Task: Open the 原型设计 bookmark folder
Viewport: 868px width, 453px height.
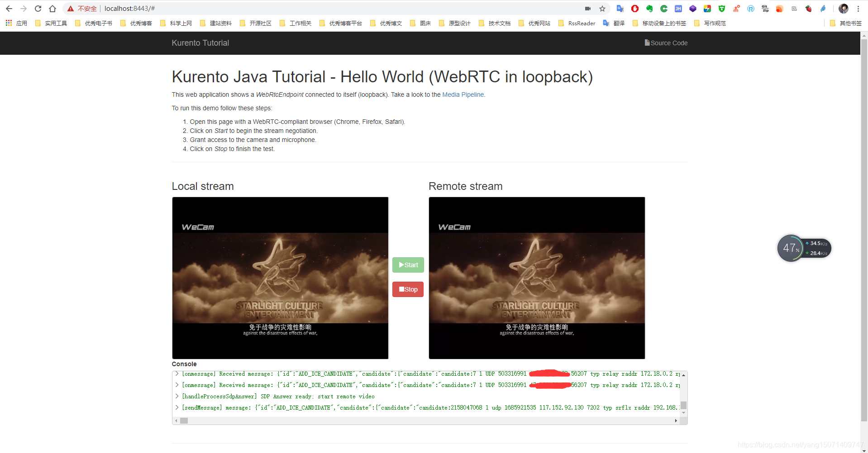Action: 455,23
